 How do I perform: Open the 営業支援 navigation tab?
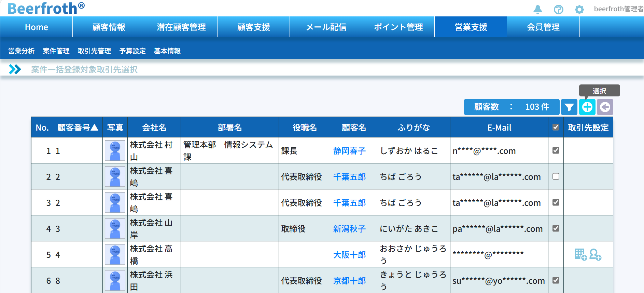click(x=471, y=27)
